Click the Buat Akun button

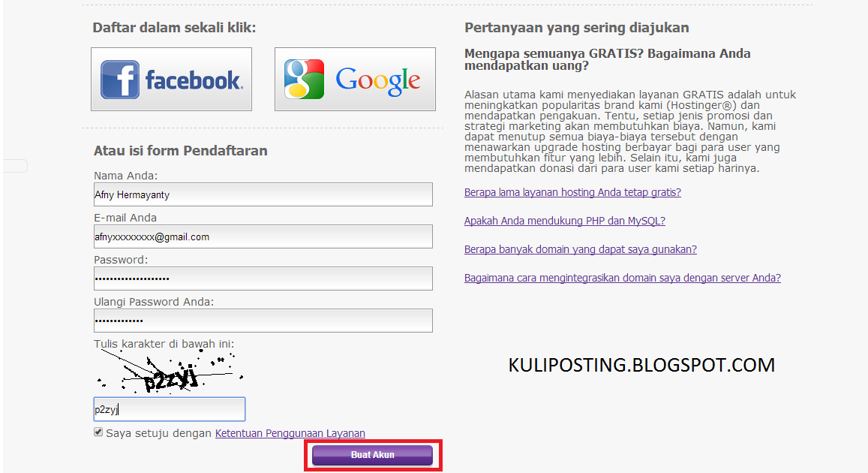(373, 455)
